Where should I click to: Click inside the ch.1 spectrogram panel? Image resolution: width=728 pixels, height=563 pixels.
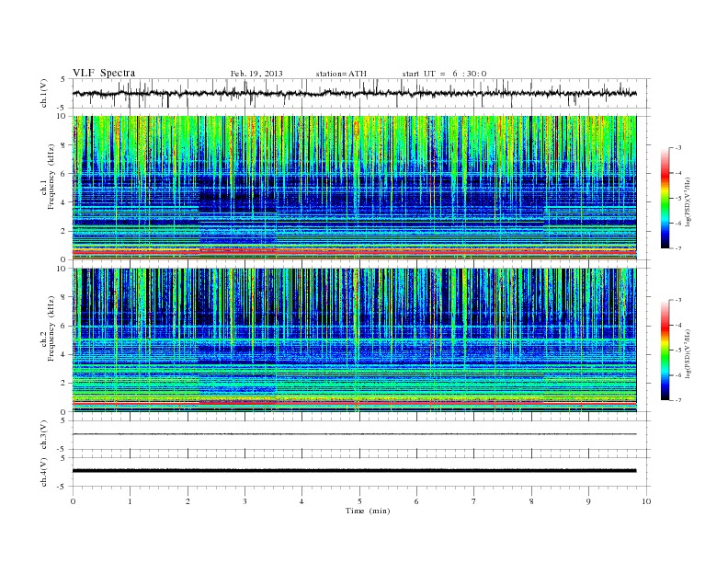point(355,188)
